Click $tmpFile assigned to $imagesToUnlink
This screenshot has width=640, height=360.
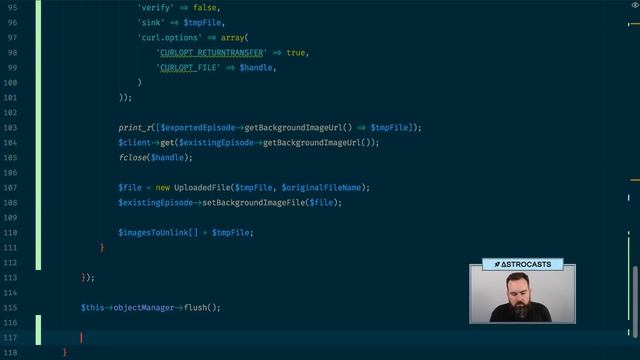[x=231, y=232]
